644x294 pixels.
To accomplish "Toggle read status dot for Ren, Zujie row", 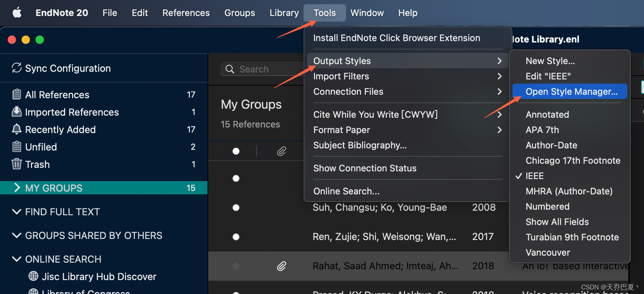I will (236, 237).
